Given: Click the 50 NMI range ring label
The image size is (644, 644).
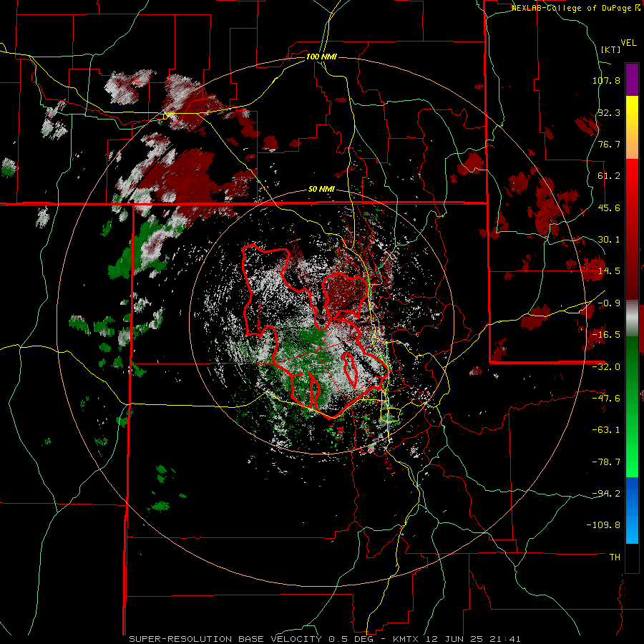Looking at the screenshot, I should 321,190.
